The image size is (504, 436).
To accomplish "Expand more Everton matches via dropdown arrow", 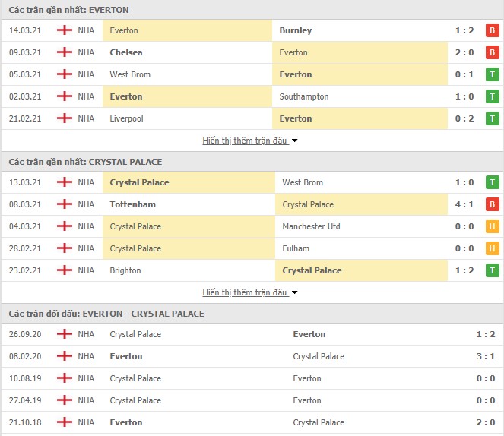I will (294, 141).
